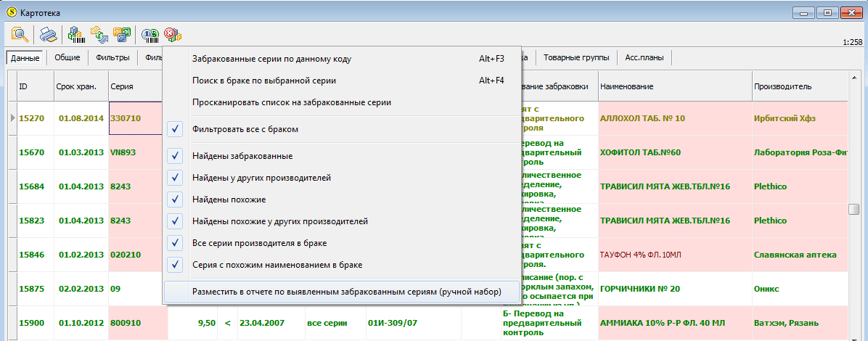Click the yellow S application icon
The height and width of the screenshot is (341, 868).
pos(12,12)
